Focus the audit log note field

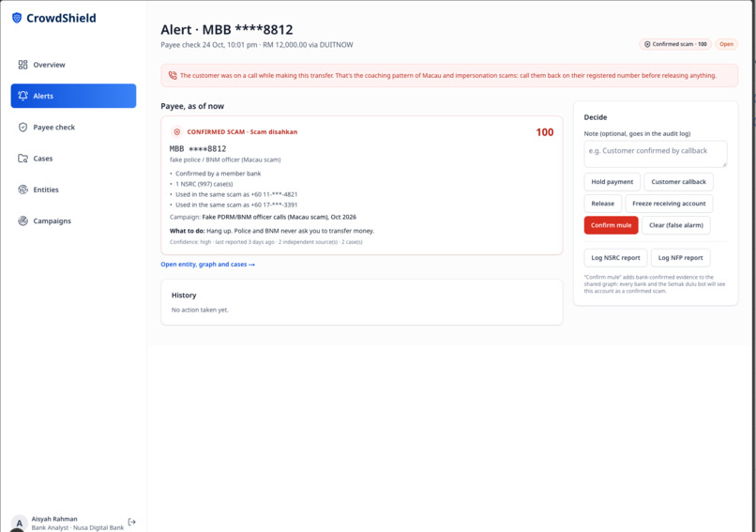(656, 154)
